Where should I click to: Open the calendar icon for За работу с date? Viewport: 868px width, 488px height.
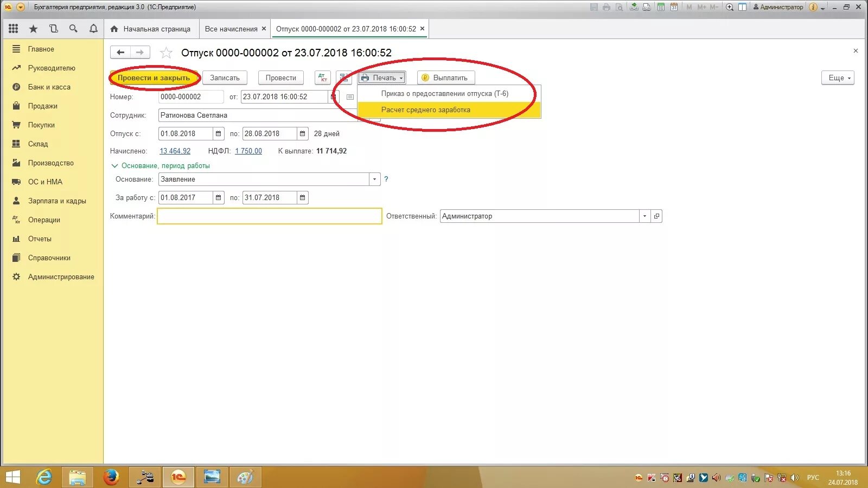tap(218, 197)
